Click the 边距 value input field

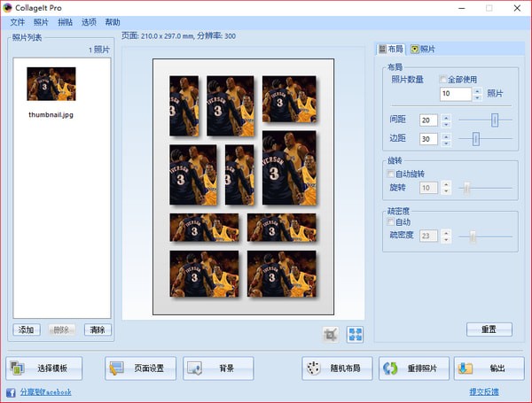(x=428, y=139)
